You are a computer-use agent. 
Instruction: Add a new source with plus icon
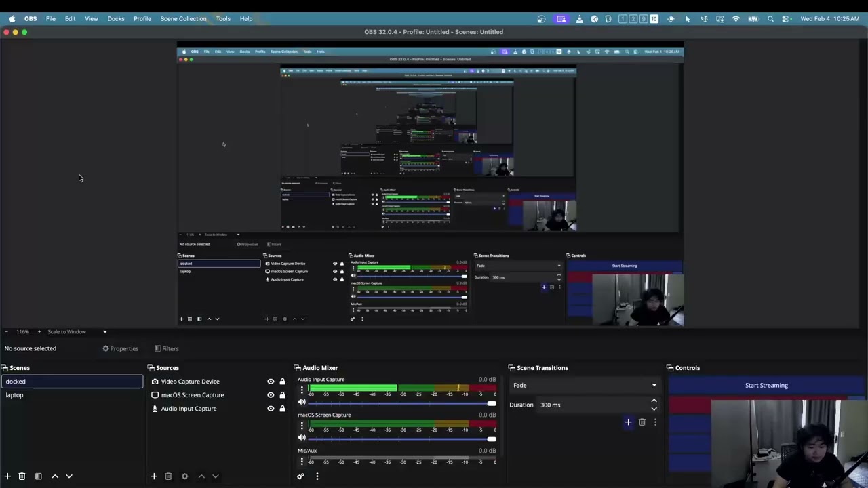click(154, 476)
